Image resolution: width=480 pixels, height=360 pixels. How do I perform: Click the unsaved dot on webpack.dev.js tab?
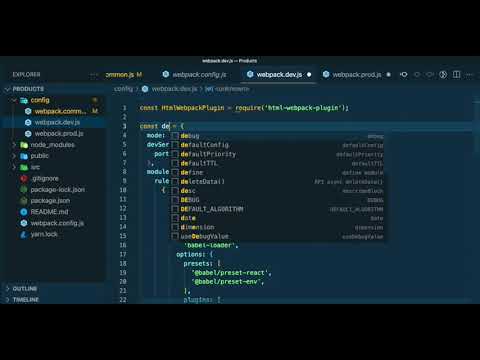coord(309,75)
